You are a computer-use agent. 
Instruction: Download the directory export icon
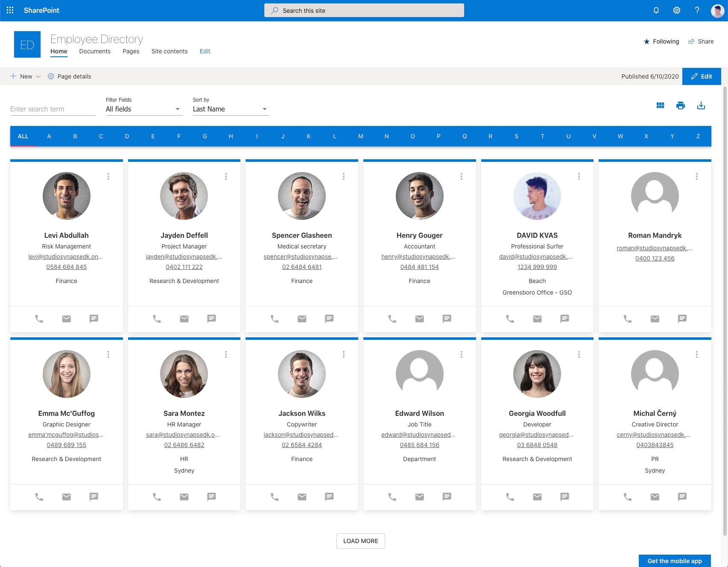click(x=701, y=105)
